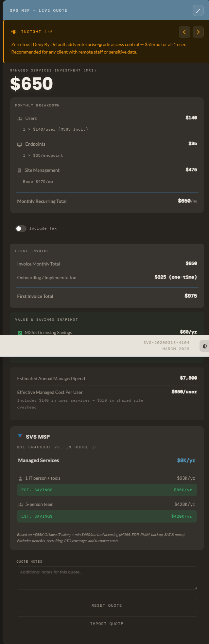Click the Est. Savings $85K/yr bar
Screen dimensions: 209x644
coord(107,490)
